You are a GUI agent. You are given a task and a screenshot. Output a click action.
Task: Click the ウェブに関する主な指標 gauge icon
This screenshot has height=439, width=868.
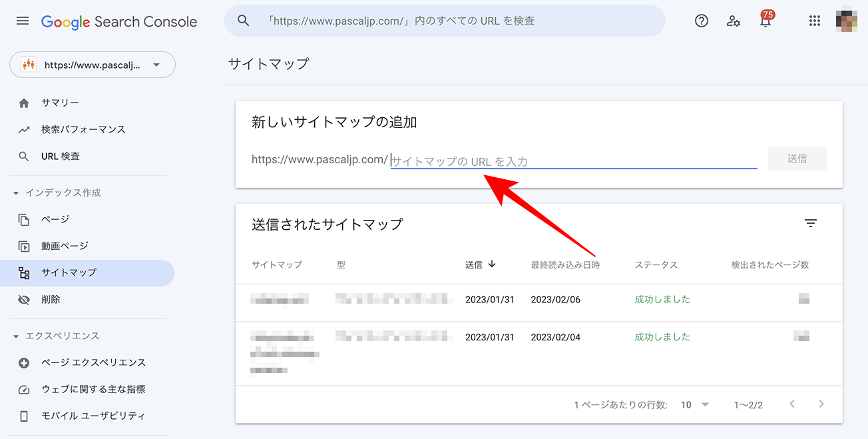tap(24, 389)
